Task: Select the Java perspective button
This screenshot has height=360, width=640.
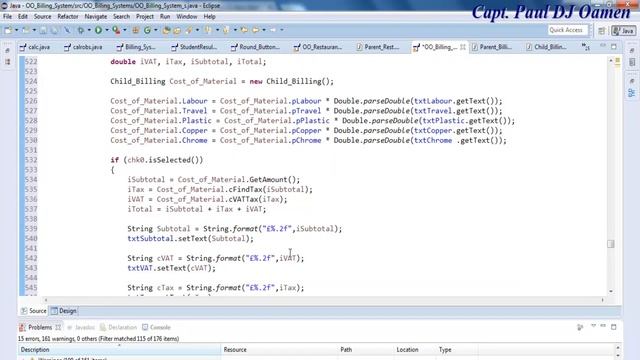Action: coord(623,31)
